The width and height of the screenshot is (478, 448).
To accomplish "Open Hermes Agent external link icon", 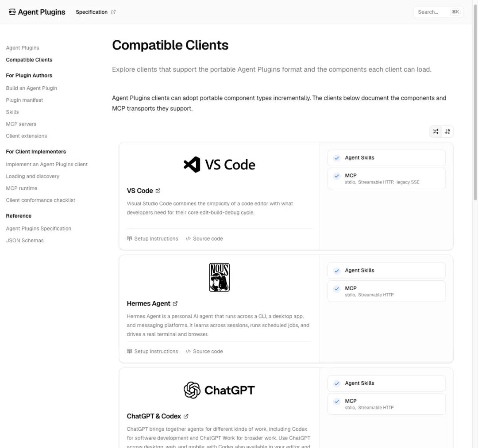I will (x=175, y=304).
